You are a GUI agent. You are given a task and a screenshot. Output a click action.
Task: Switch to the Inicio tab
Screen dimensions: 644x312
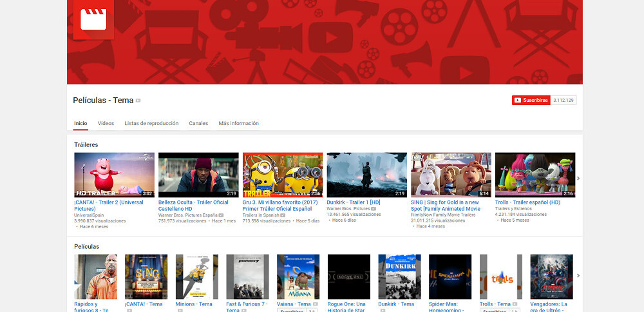[x=80, y=123]
